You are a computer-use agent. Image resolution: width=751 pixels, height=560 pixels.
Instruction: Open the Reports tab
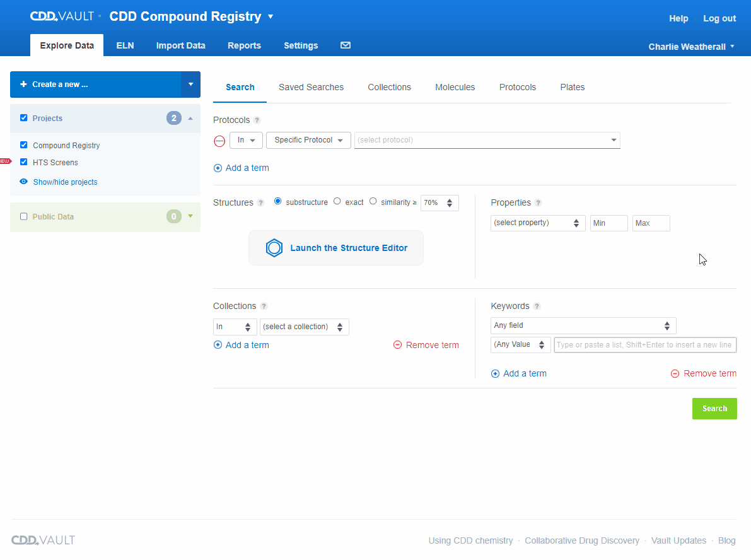pyautogui.click(x=244, y=45)
